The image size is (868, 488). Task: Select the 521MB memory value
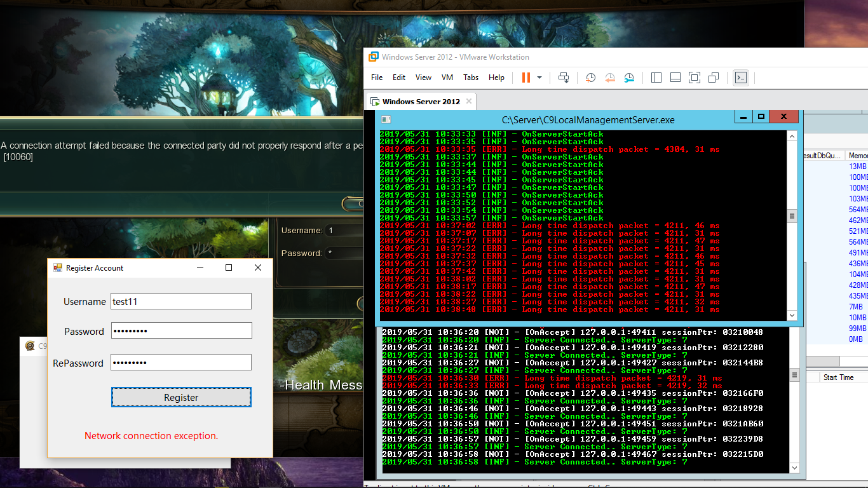[858, 231]
